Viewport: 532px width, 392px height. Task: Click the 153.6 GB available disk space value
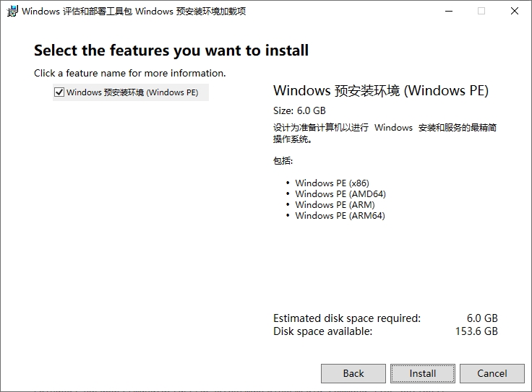[x=476, y=331]
